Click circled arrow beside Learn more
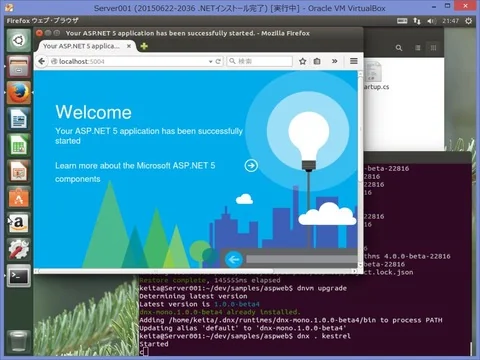480x360 pixels. 251,165
